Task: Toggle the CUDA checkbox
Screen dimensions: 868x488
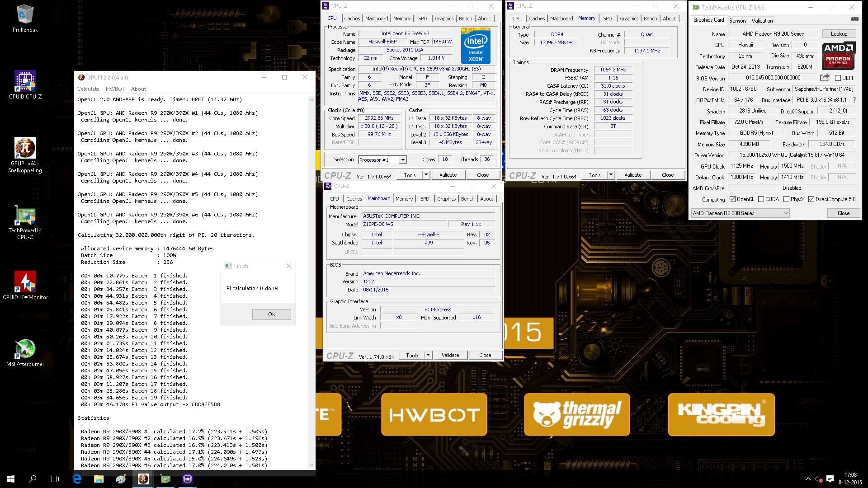Action: (761, 199)
